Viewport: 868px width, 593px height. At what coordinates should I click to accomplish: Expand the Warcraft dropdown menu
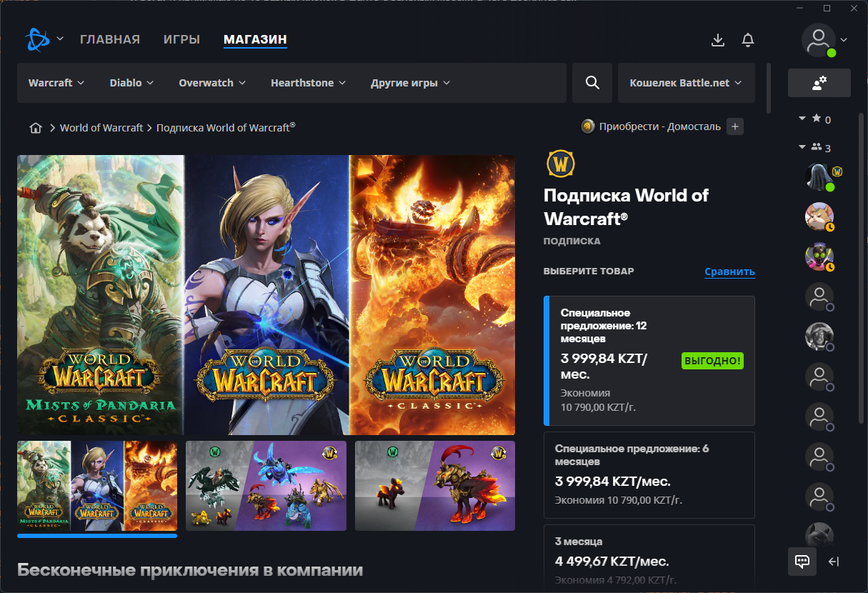pos(56,83)
